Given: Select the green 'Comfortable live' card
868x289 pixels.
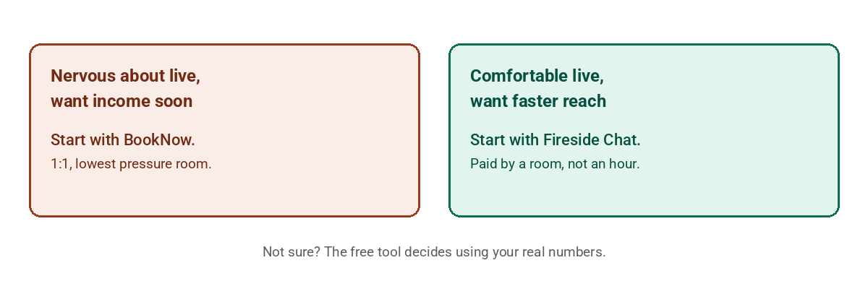Looking at the screenshot, I should click(x=644, y=130).
